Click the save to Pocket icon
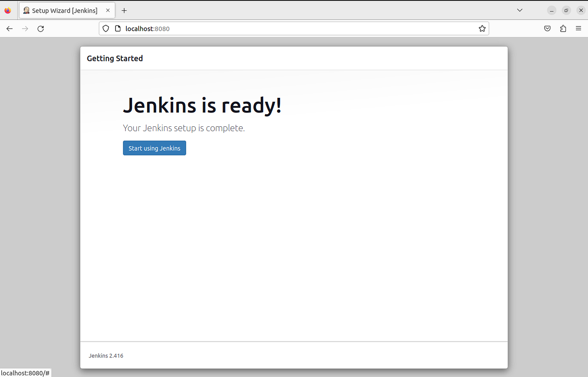 (547, 28)
